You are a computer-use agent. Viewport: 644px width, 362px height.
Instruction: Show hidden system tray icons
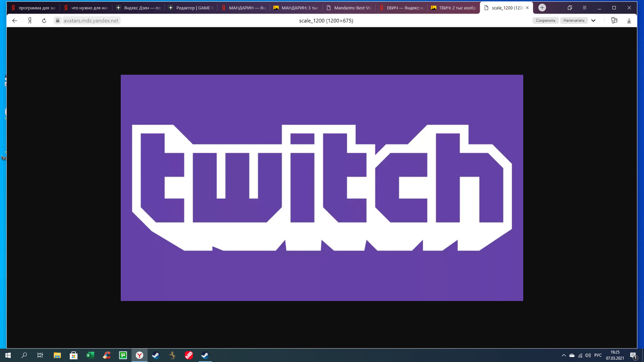[x=563, y=356]
